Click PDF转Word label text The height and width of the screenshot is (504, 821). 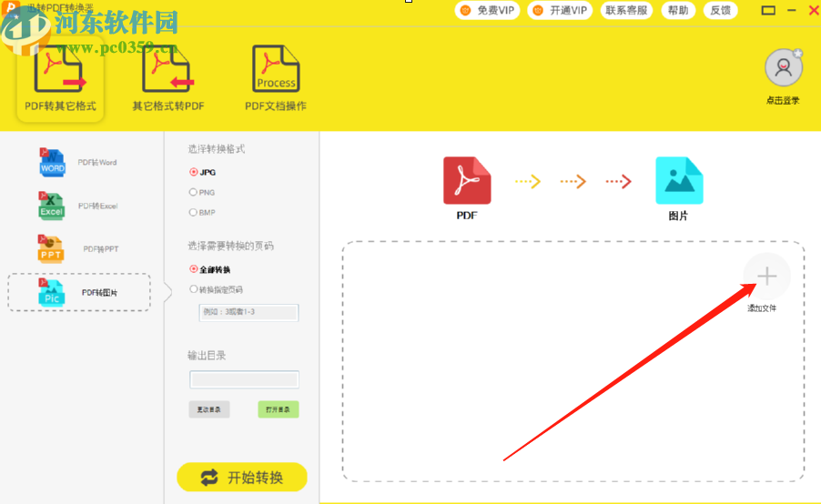97,162
